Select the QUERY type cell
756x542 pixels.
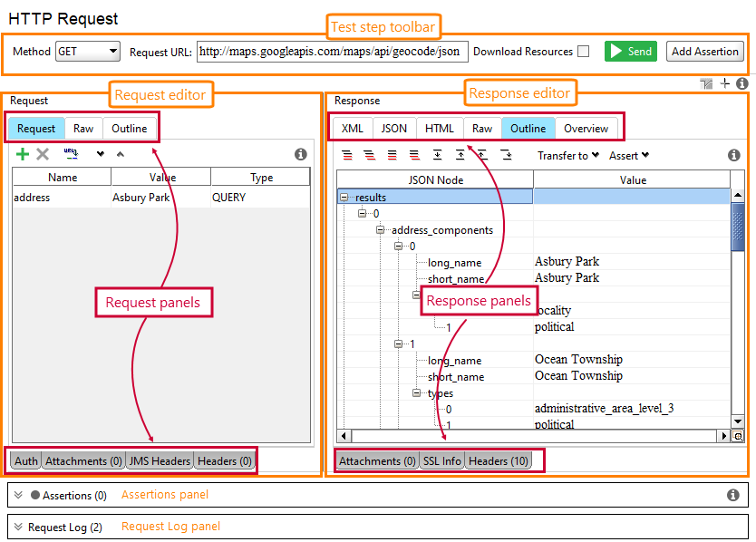tap(260, 198)
